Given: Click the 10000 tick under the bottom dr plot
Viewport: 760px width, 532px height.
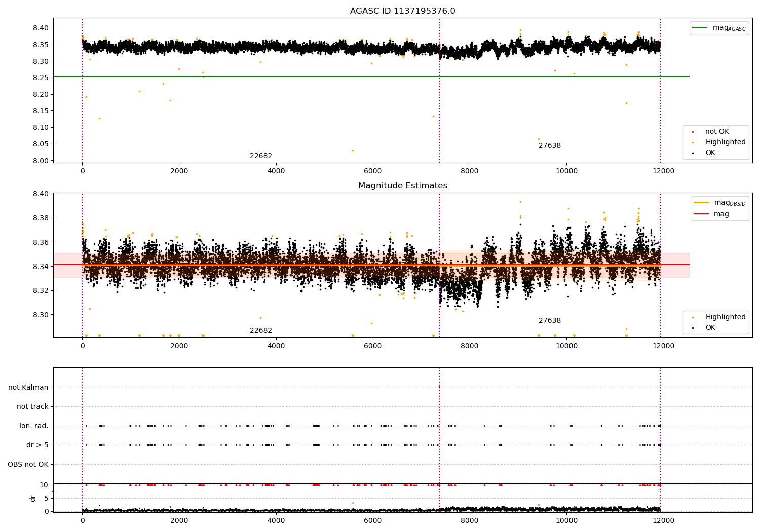Looking at the screenshot, I should tap(566, 520).
